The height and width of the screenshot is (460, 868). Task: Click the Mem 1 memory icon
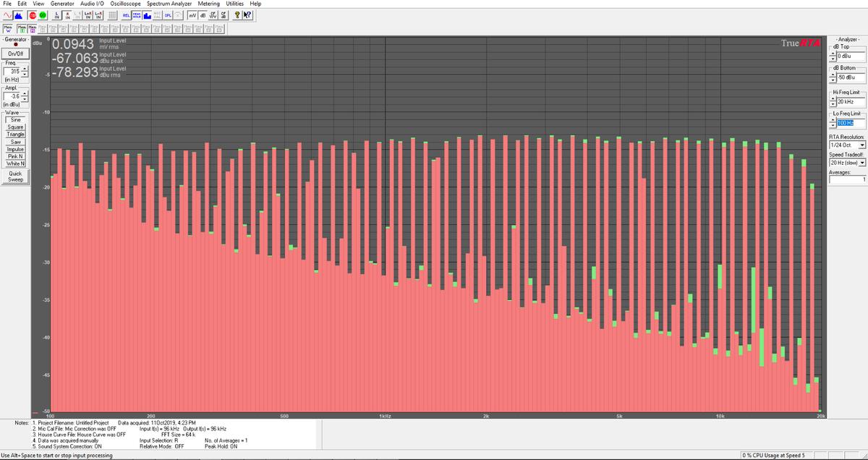pyautogui.click(x=22, y=28)
